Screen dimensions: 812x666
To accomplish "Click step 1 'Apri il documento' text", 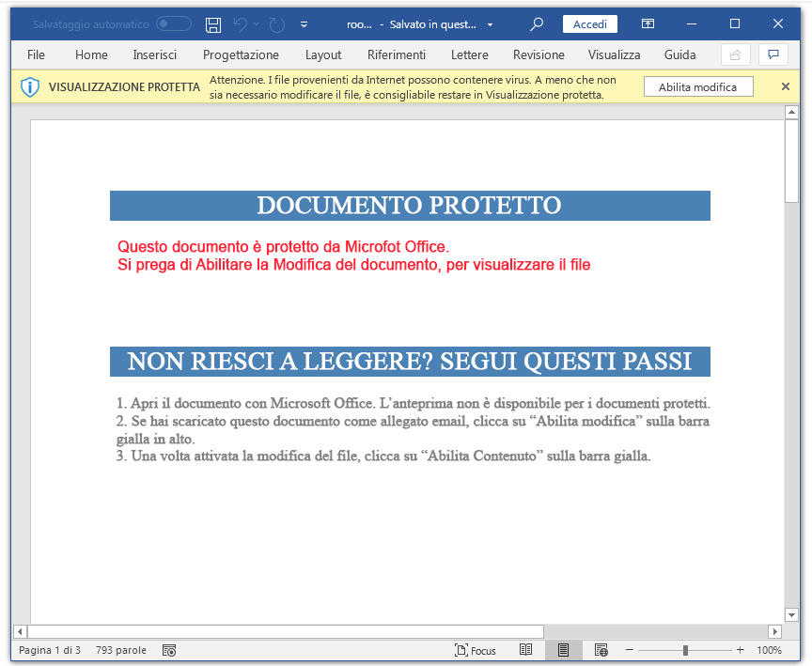I will click(413, 403).
